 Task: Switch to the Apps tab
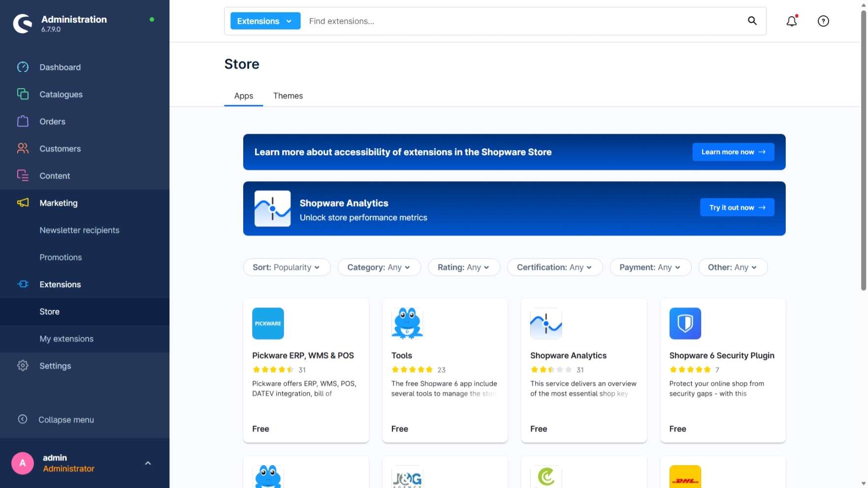coord(244,96)
